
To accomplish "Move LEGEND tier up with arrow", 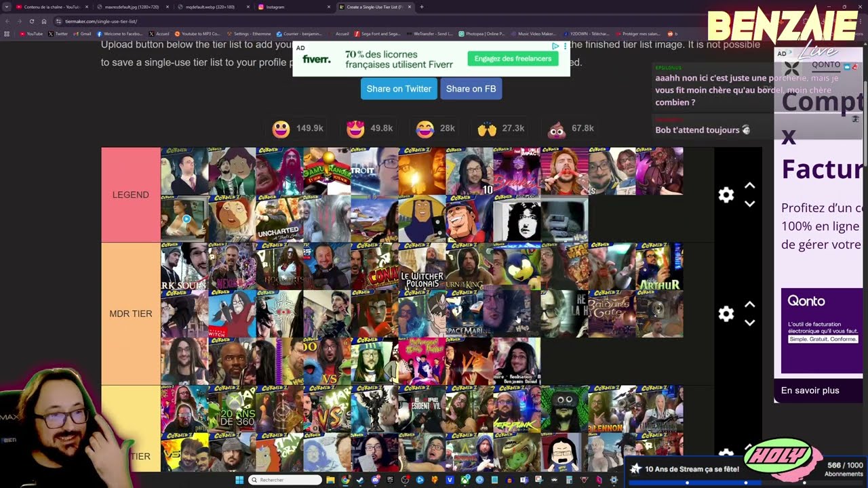I will click(x=750, y=186).
